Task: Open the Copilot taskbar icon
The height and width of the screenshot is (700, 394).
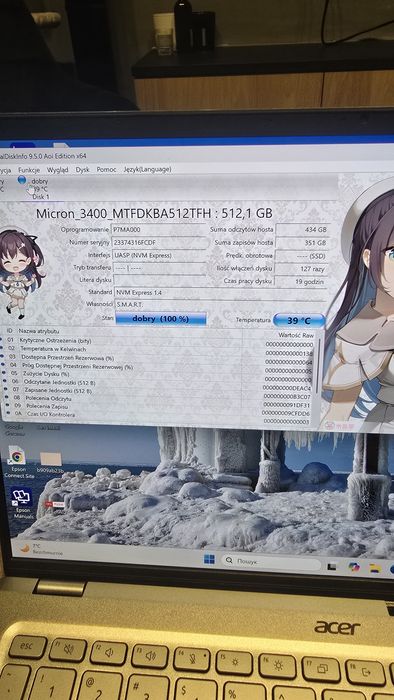Action: click(x=354, y=567)
